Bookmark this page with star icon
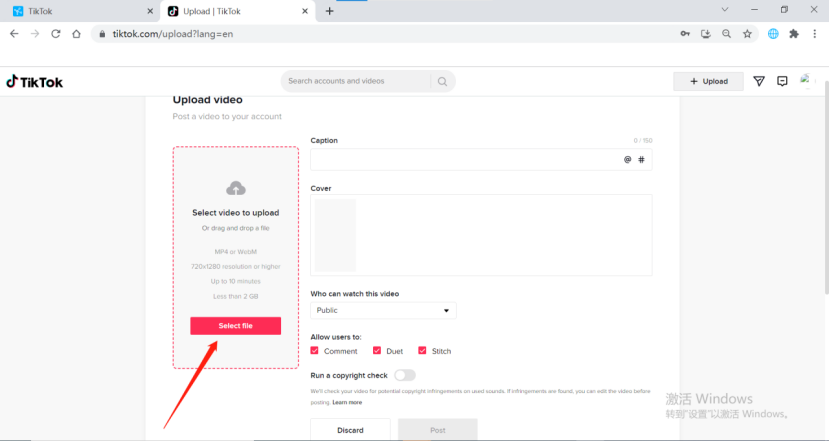The width and height of the screenshot is (830, 442). [x=747, y=33]
